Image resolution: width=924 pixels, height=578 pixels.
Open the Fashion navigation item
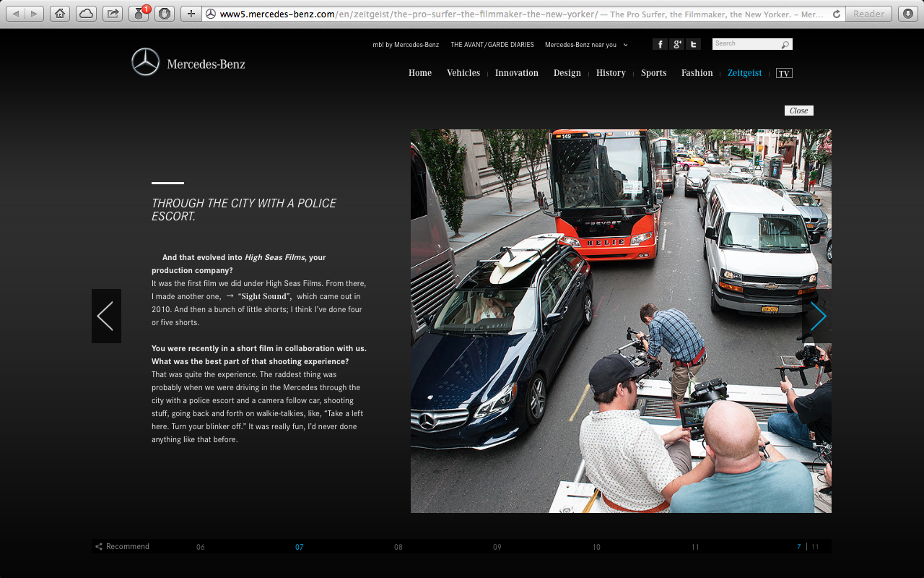(x=697, y=73)
